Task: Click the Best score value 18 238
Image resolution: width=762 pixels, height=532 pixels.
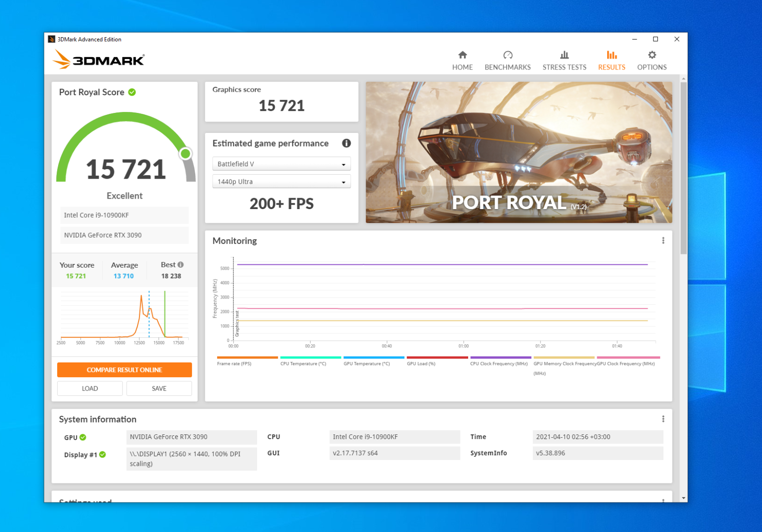Action: click(x=171, y=276)
